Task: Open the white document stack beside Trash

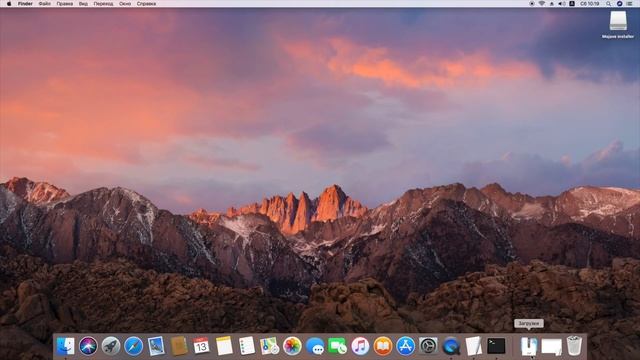Action: [x=551, y=347]
